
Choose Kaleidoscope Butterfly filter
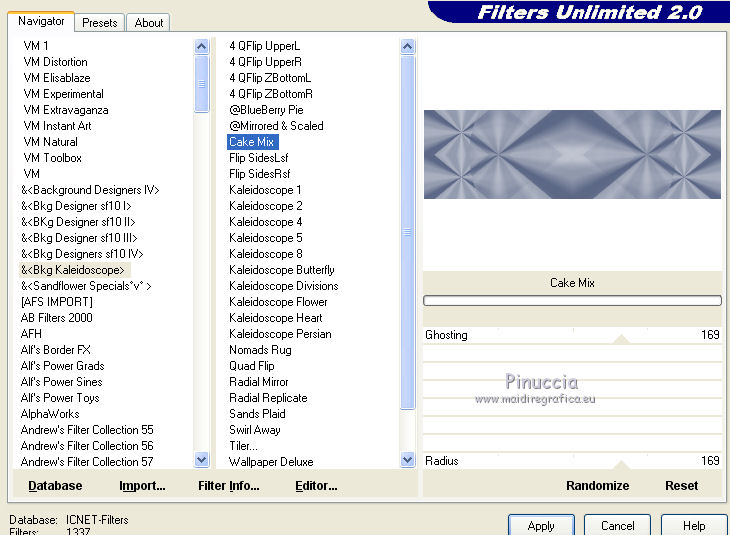[282, 270]
